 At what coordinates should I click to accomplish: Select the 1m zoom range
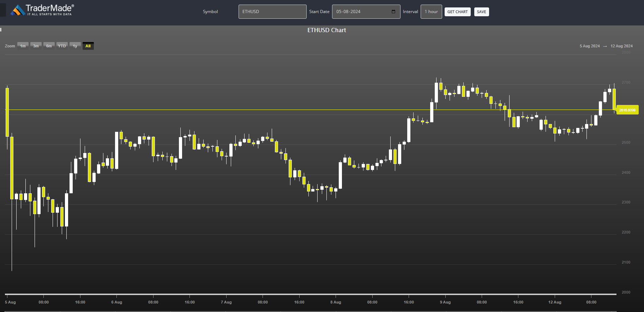tap(23, 46)
